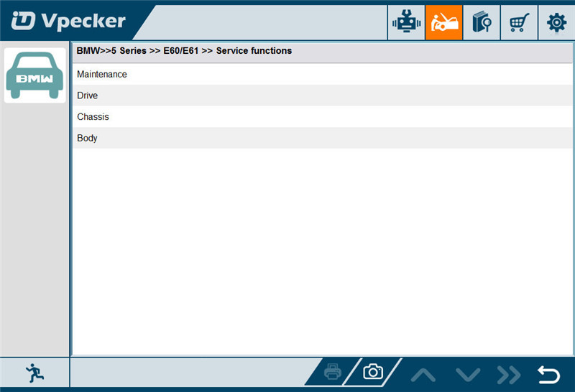The width and height of the screenshot is (575, 392).
Task: Click the Vpecker logo in header
Action: (68, 22)
